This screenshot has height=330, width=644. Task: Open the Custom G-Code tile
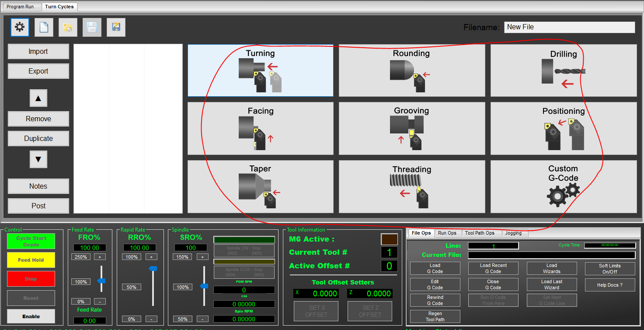[564, 186]
